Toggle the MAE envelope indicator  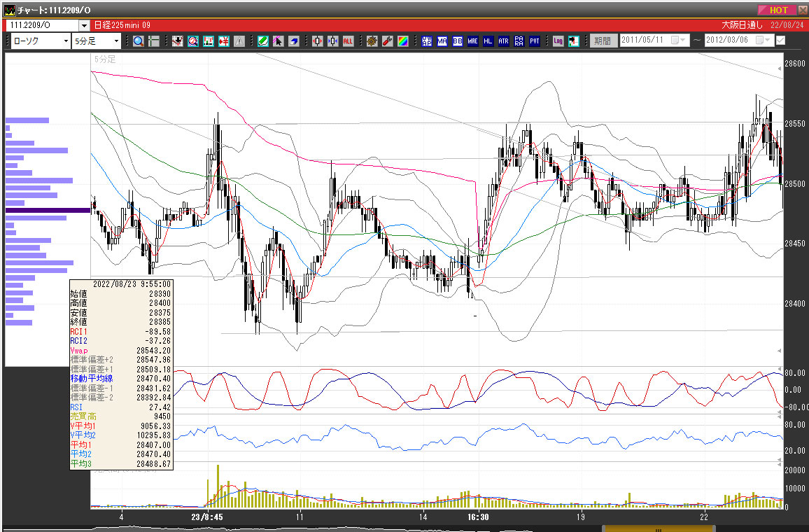472,41
